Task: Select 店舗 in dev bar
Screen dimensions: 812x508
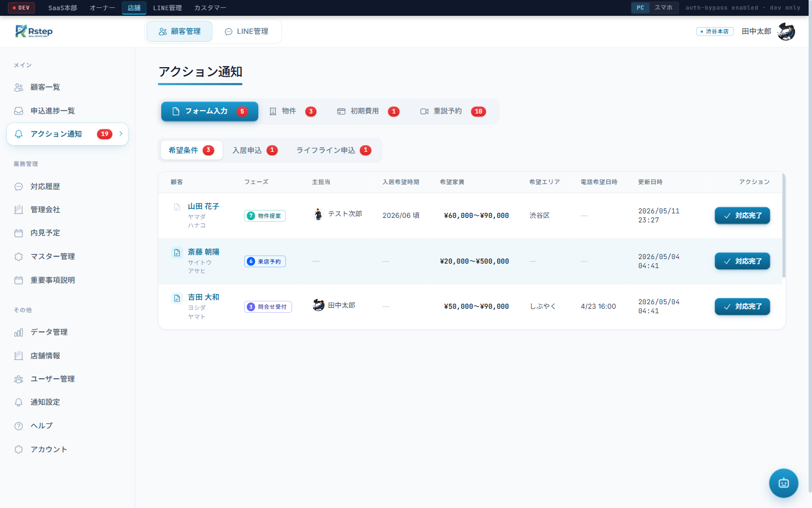Action: [x=134, y=8]
